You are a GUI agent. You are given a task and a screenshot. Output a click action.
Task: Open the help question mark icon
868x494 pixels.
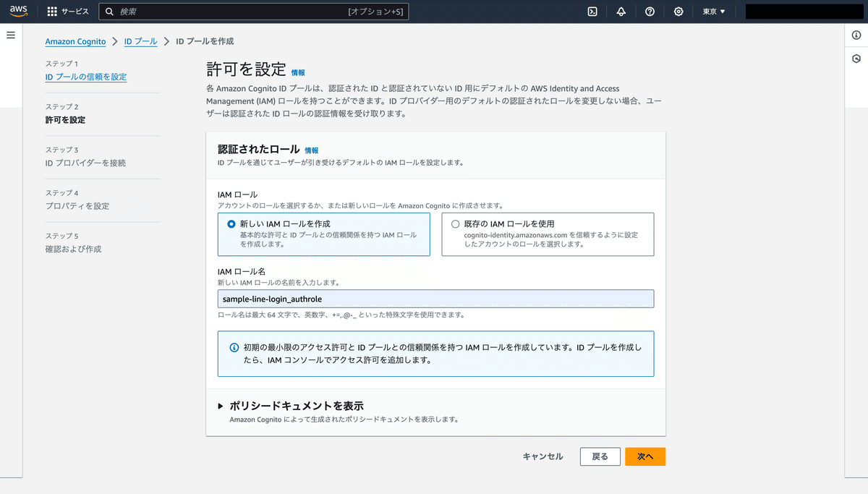[650, 12]
